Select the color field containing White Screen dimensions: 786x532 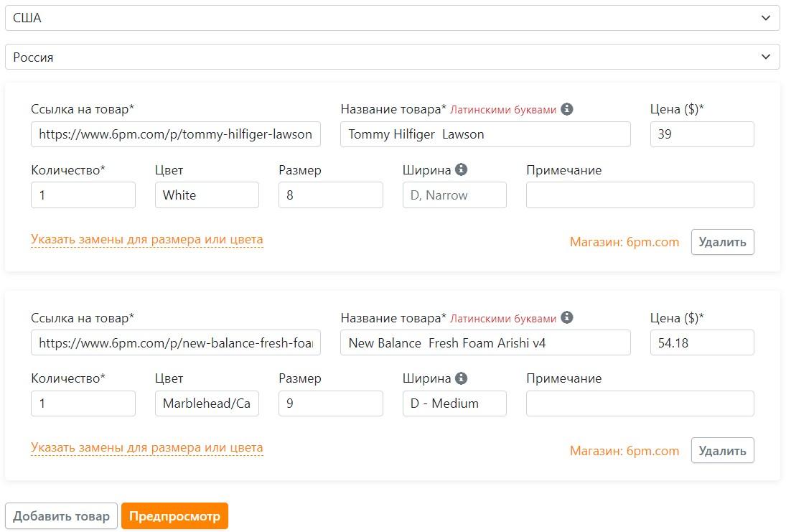point(207,195)
